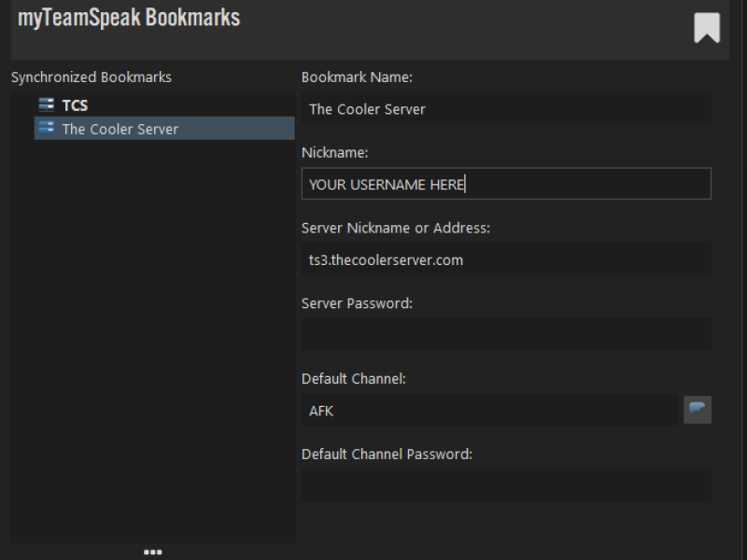Click the bookmark icon in the header
The image size is (747, 560).
tap(707, 28)
